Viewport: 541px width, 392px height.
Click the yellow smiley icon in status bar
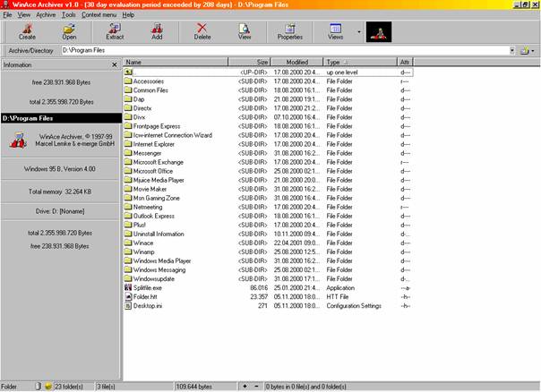click(x=48, y=386)
